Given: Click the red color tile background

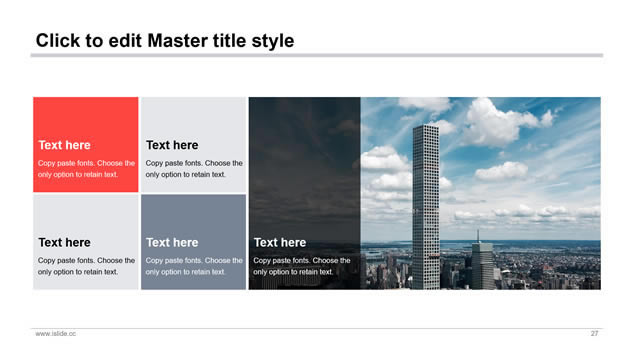Looking at the screenshot, I should pyautogui.click(x=86, y=117).
